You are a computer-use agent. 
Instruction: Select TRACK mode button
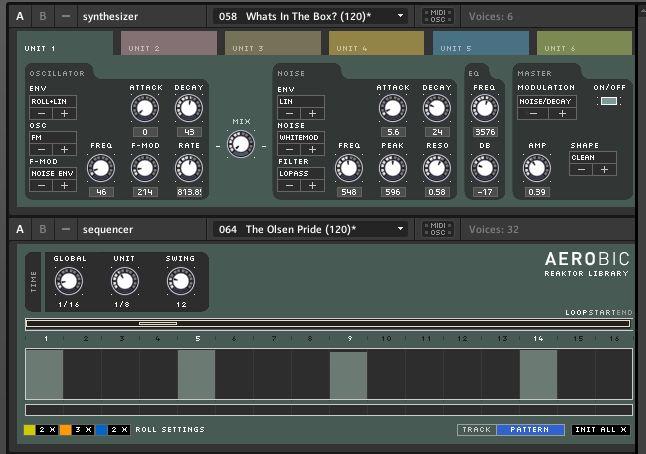[477, 430]
